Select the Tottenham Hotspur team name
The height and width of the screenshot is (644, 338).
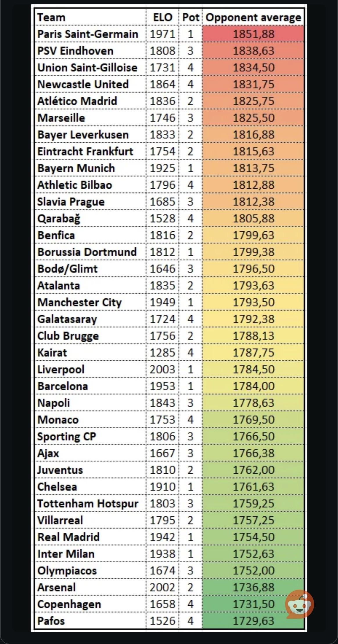[x=88, y=504]
